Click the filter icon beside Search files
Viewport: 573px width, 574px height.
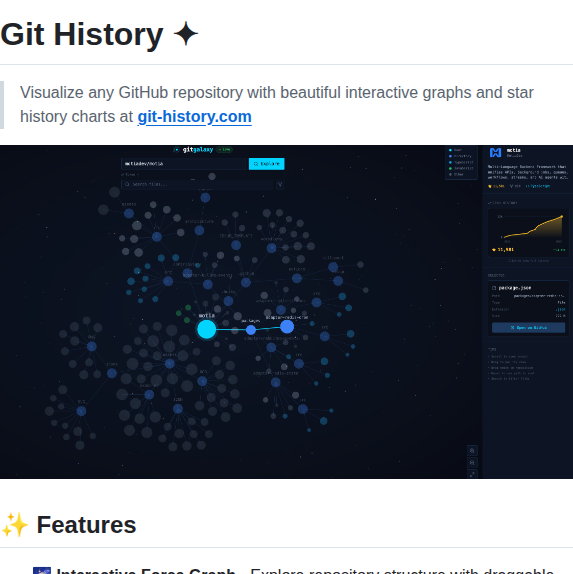[x=280, y=184]
